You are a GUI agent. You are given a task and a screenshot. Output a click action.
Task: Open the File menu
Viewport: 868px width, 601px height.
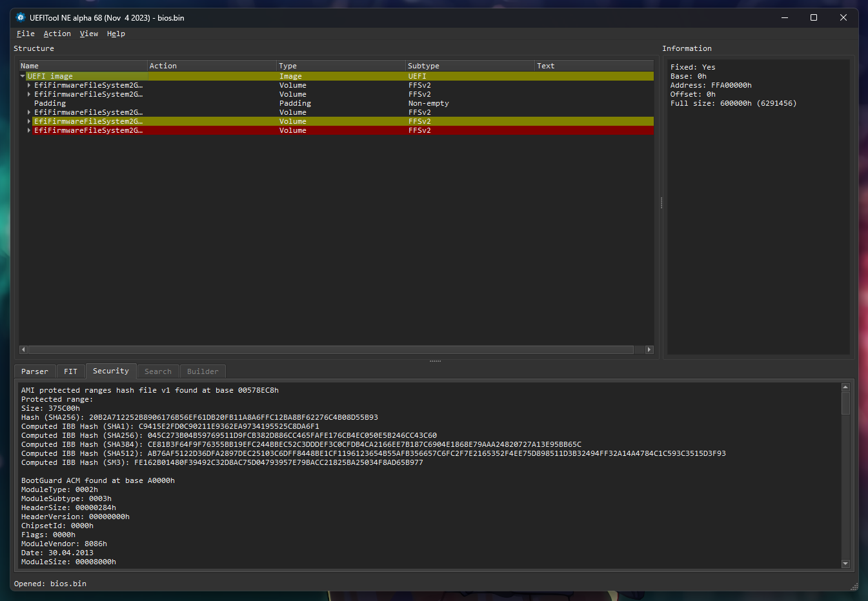pos(26,34)
